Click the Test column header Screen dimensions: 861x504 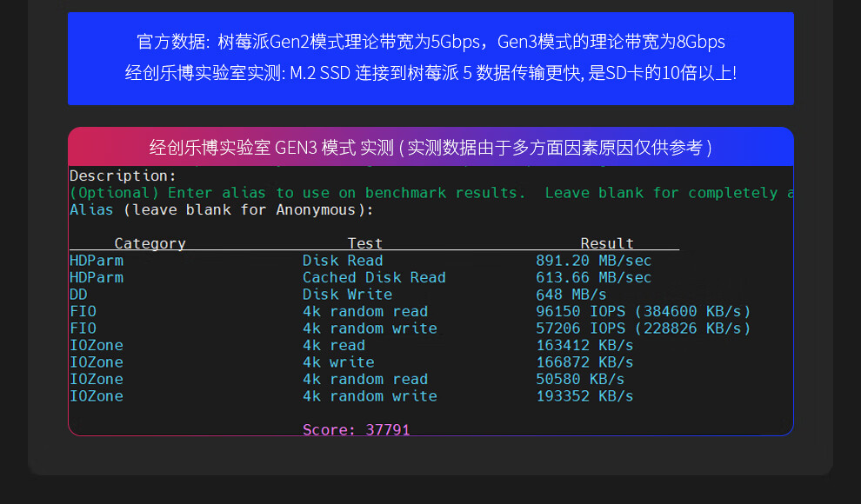[364, 243]
